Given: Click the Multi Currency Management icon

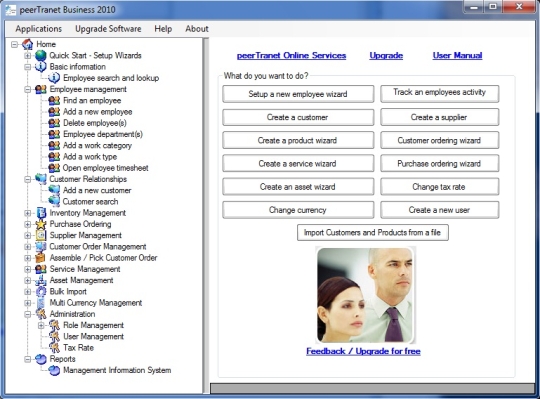Looking at the screenshot, I should [x=41, y=303].
